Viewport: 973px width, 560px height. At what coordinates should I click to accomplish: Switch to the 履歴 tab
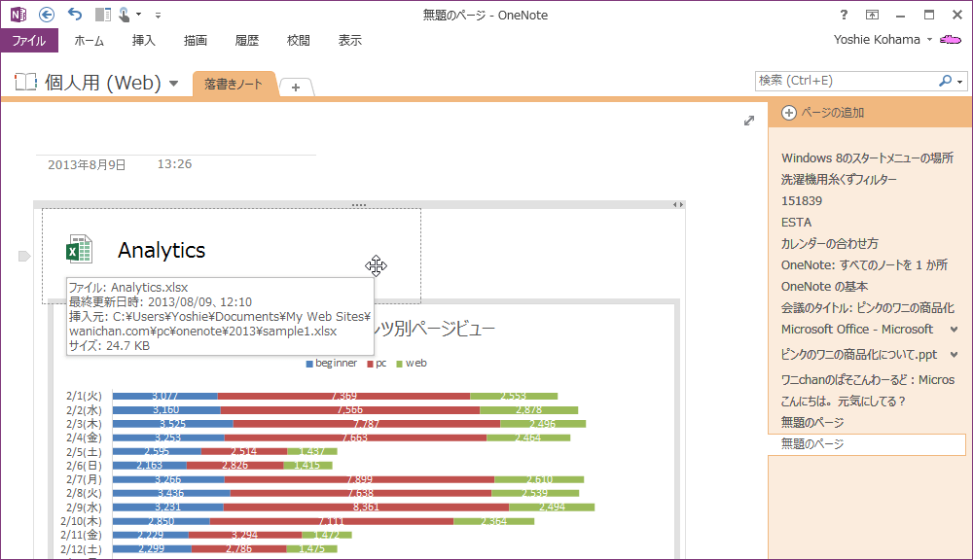246,40
